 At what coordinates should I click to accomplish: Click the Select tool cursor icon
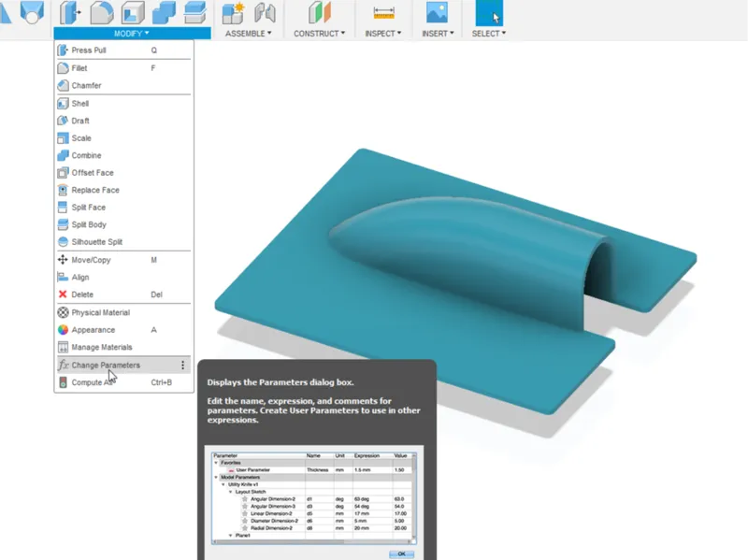coord(489,13)
